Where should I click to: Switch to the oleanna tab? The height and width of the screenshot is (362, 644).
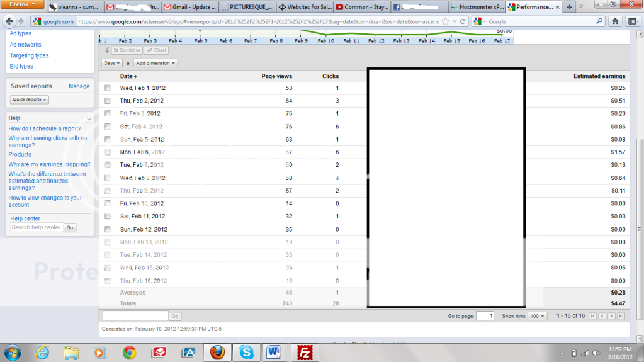pyautogui.click(x=74, y=7)
